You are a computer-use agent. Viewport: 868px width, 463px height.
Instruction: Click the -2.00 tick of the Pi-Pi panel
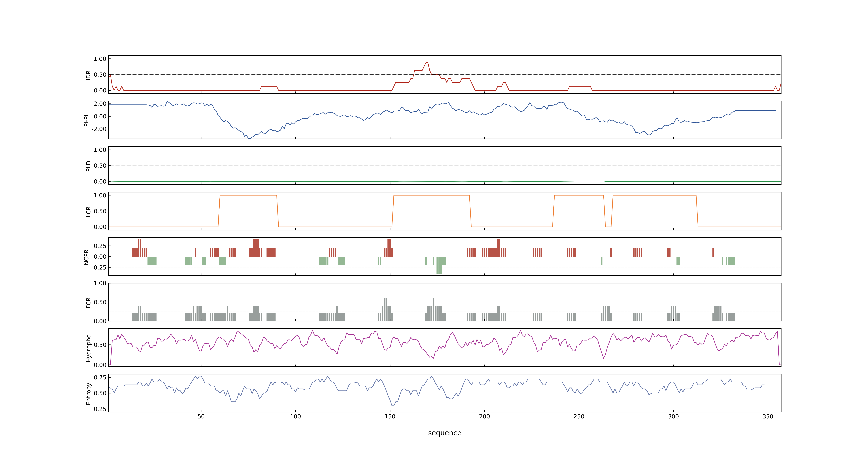point(99,129)
